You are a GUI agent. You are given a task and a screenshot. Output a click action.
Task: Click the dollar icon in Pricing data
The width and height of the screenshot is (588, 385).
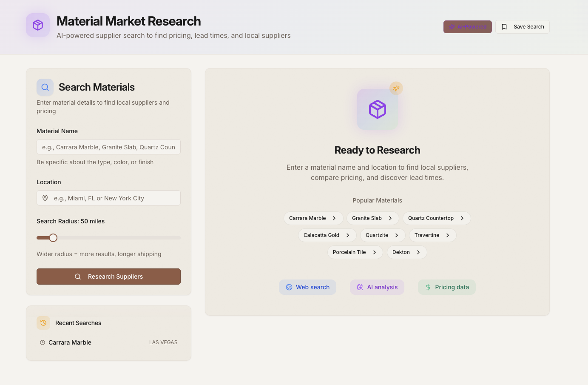pyautogui.click(x=428, y=287)
